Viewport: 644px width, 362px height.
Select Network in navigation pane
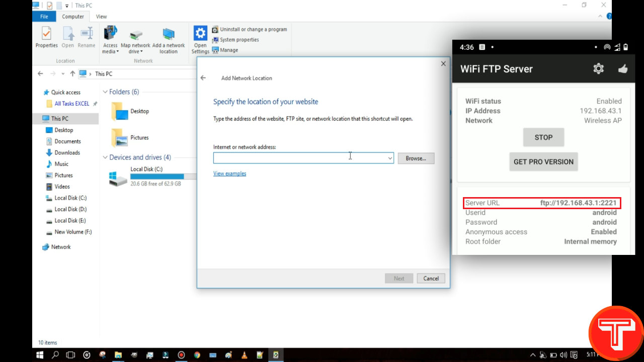point(60,247)
